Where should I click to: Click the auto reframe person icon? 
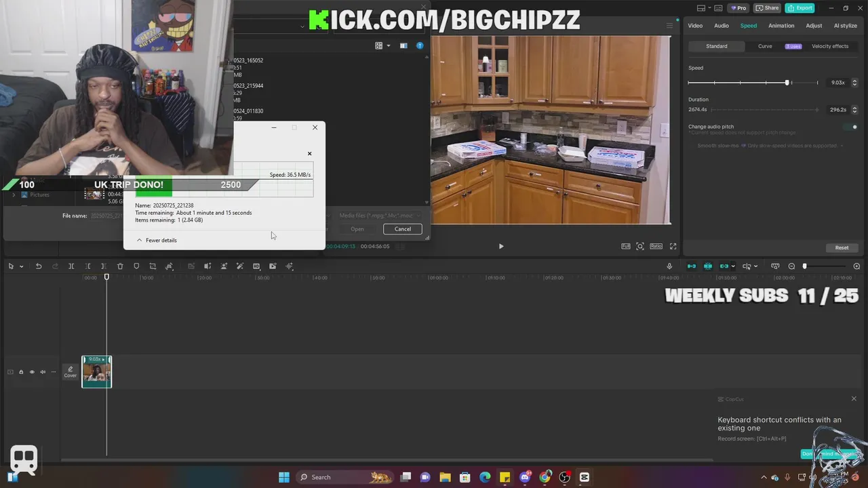click(x=224, y=266)
